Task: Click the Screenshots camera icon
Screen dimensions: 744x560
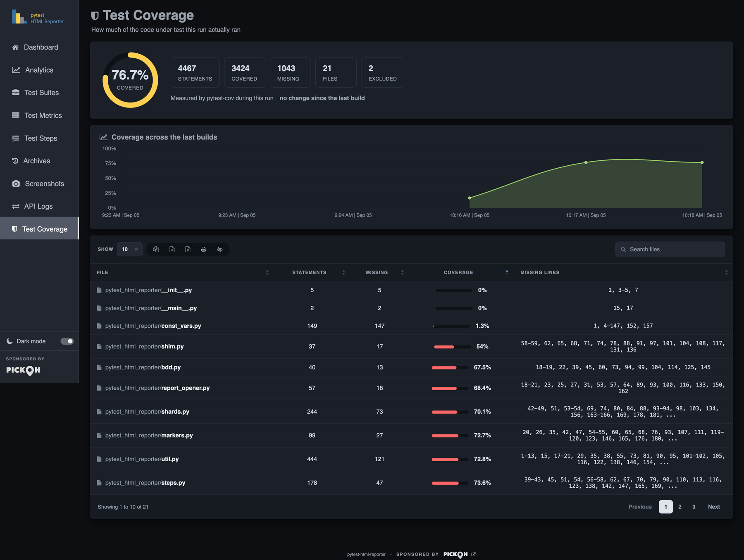Action: click(16, 183)
